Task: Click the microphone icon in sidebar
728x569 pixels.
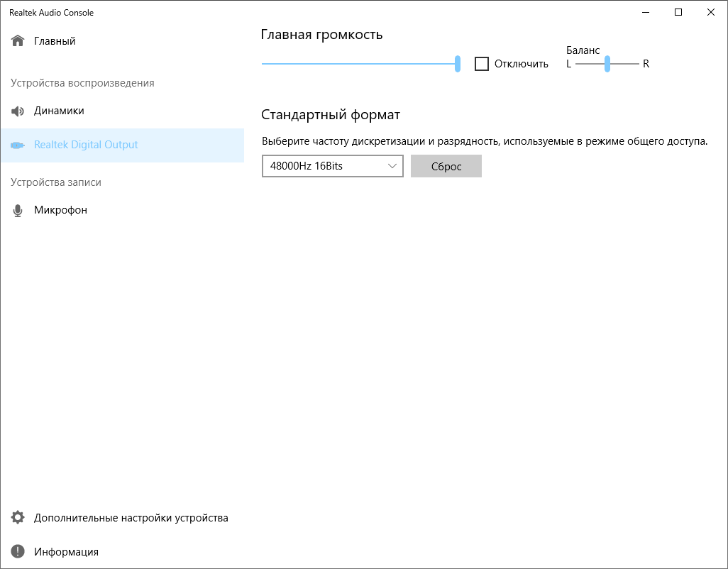Action: (18, 211)
